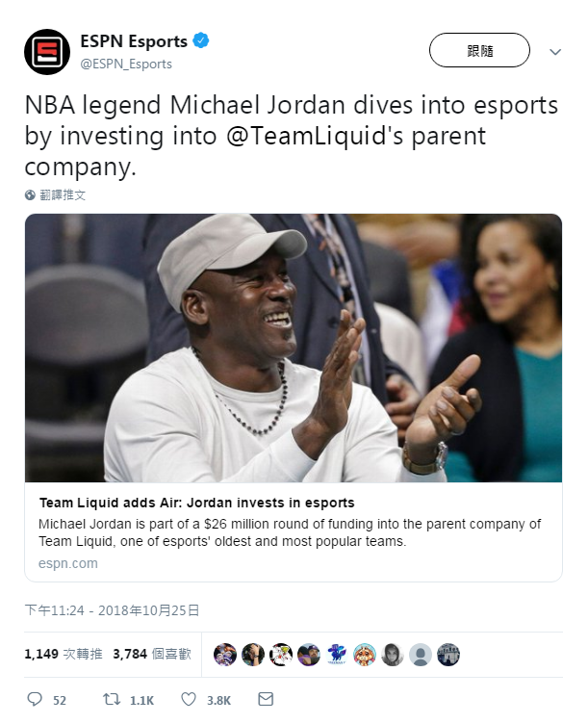Open the Michael Jordan article image
This screenshot has height=724, width=588.
[294, 348]
